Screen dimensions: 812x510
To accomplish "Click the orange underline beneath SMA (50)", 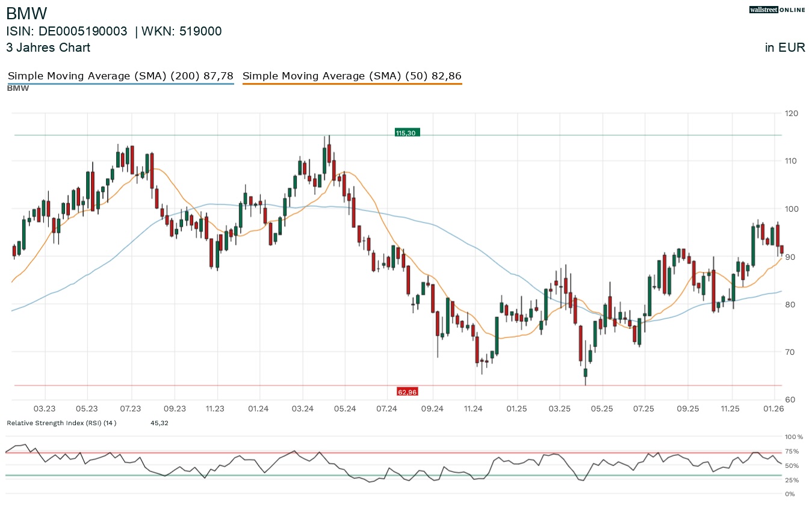I will point(352,84).
